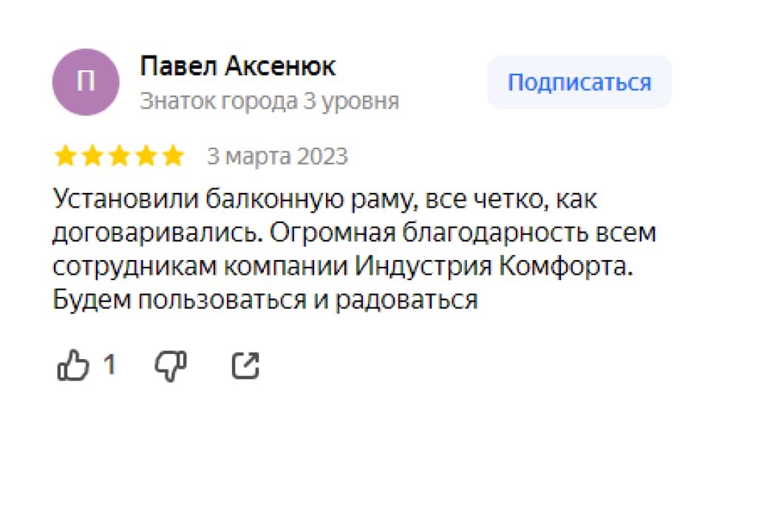The height and width of the screenshot is (532, 776).
Task: Click the third yellow rating star
Action: point(119,157)
